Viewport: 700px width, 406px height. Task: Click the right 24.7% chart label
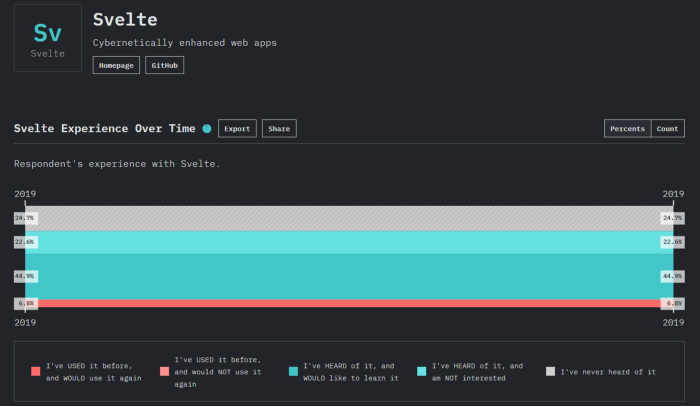click(672, 218)
